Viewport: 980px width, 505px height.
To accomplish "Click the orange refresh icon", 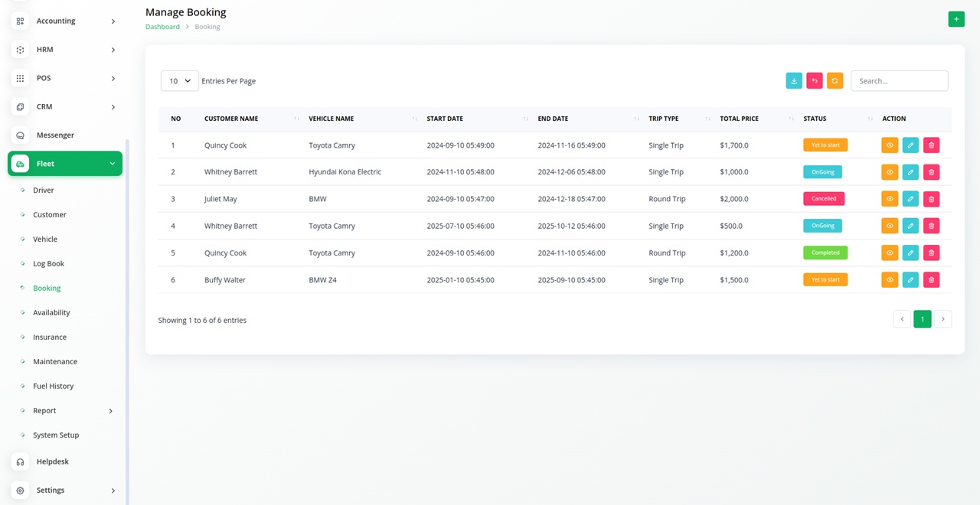I will click(x=835, y=80).
